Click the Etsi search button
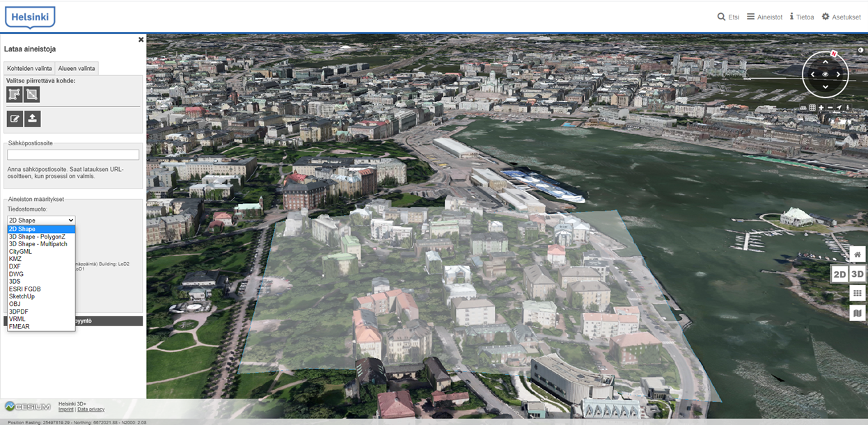 pos(728,17)
